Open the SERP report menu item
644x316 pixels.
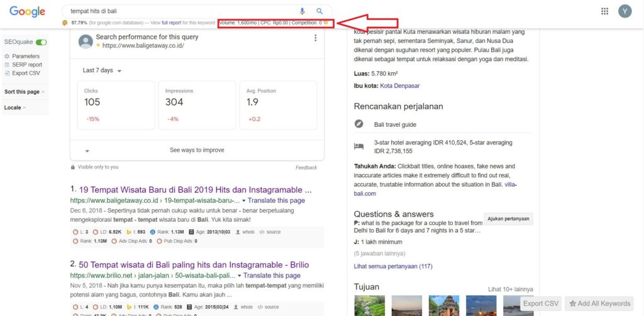[x=26, y=65]
